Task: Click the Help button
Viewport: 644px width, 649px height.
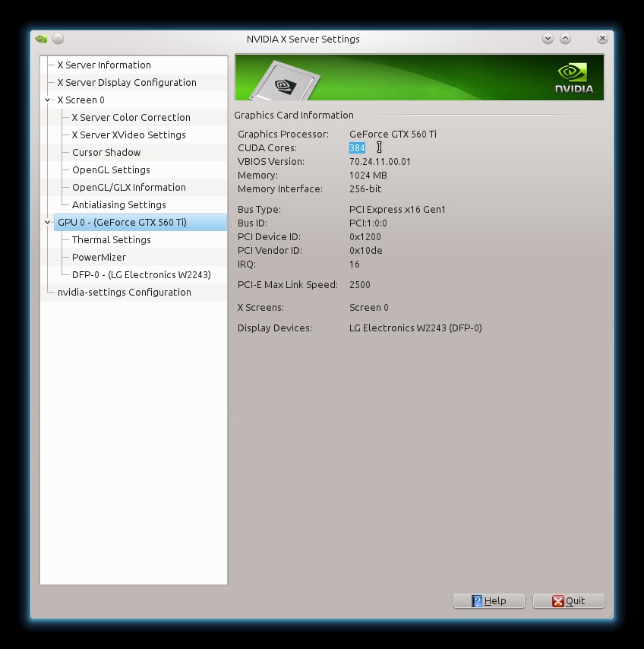Action: 489,601
